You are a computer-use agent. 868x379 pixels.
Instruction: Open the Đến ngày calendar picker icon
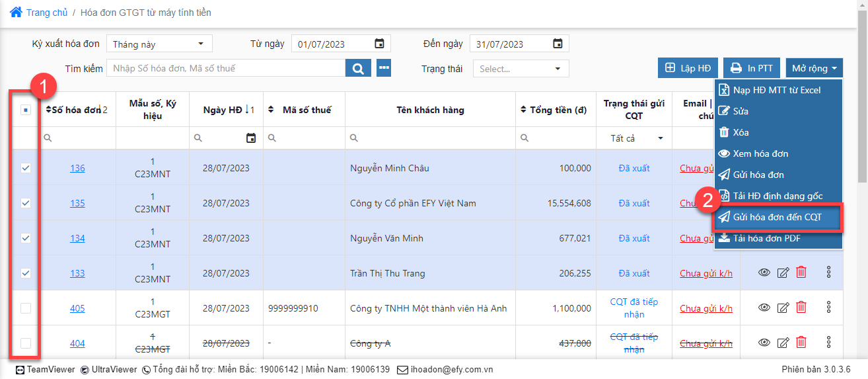(x=558, y=44)
